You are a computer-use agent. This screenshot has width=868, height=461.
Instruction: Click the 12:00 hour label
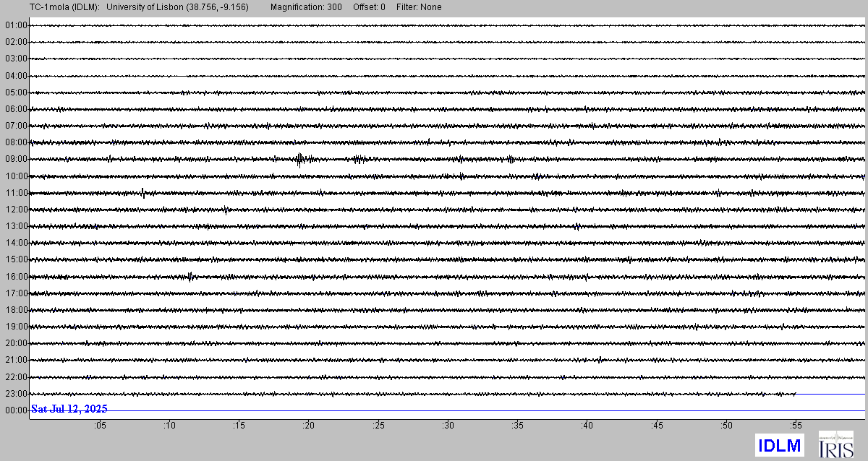pyautogui.click(x=16, y=210)
